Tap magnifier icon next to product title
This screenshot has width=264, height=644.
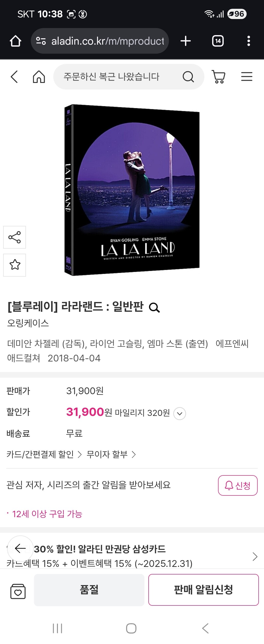pos(154,308)
